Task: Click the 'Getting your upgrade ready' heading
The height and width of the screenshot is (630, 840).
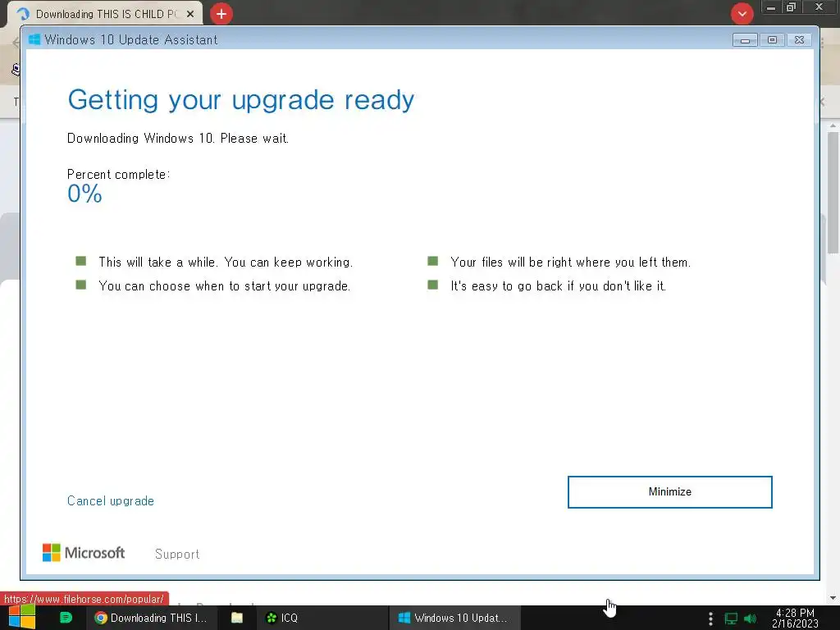Action: click(x=241, y=100)
